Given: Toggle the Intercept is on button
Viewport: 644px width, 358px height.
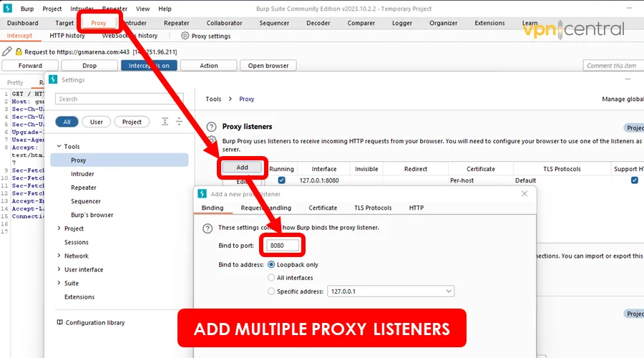Looking at the screenshot, I should pos(149,65).
